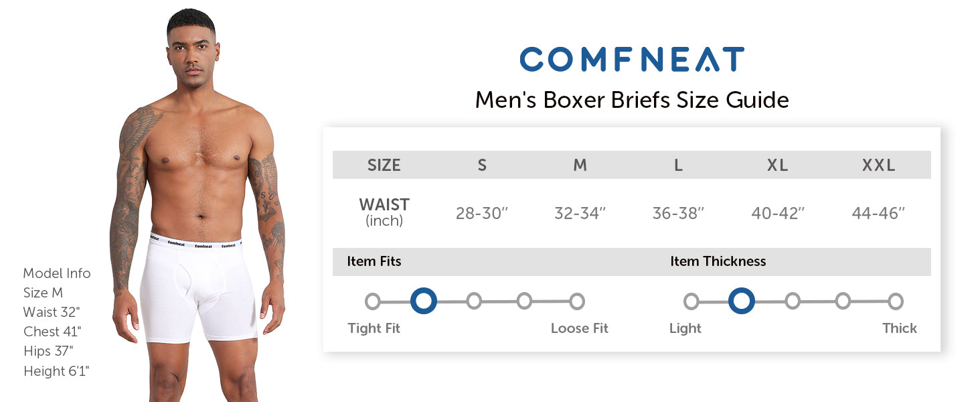This screenshot has height=402, width=980.
Task: Select the middle dot on Item Fits scale
Action: click(474, 301)
